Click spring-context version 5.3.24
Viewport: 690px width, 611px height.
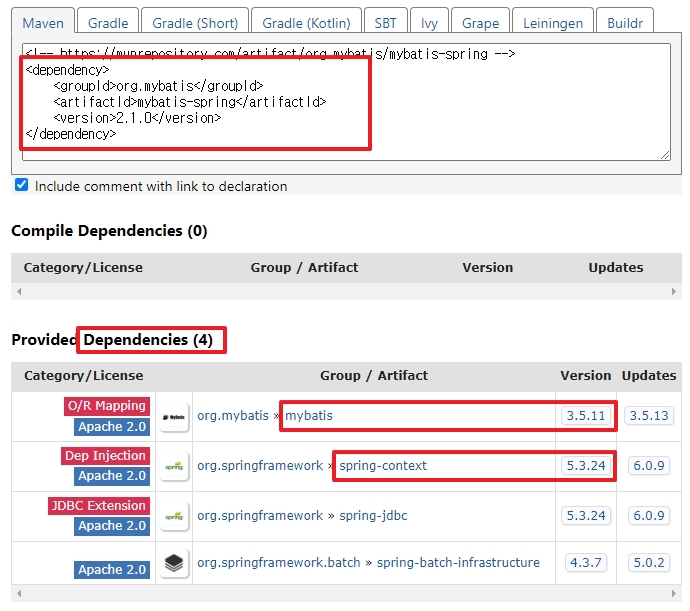586,466
